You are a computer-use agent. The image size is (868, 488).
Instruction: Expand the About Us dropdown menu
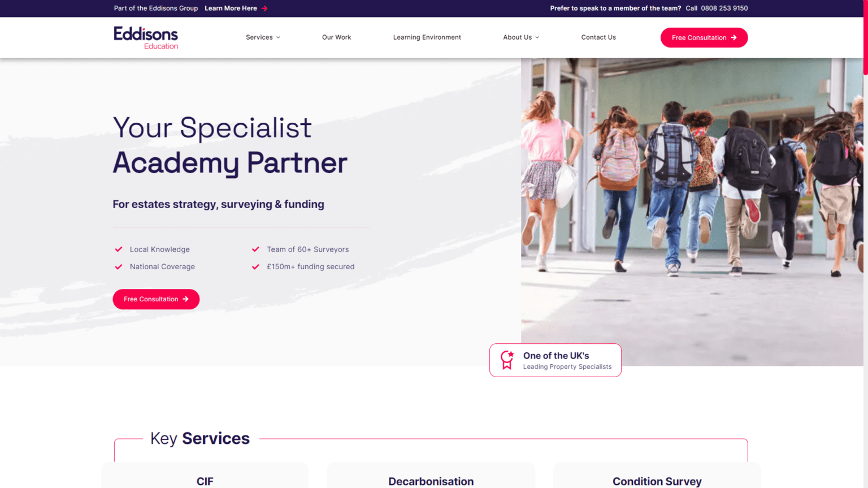[521, 37]
